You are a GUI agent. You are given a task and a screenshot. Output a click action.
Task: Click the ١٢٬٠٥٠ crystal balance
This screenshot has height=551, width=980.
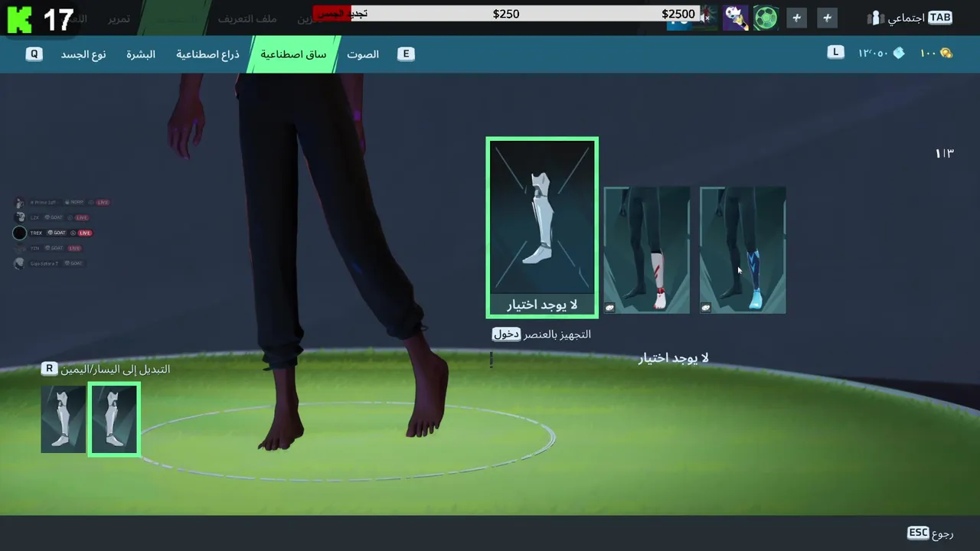[x=873, y=54]
